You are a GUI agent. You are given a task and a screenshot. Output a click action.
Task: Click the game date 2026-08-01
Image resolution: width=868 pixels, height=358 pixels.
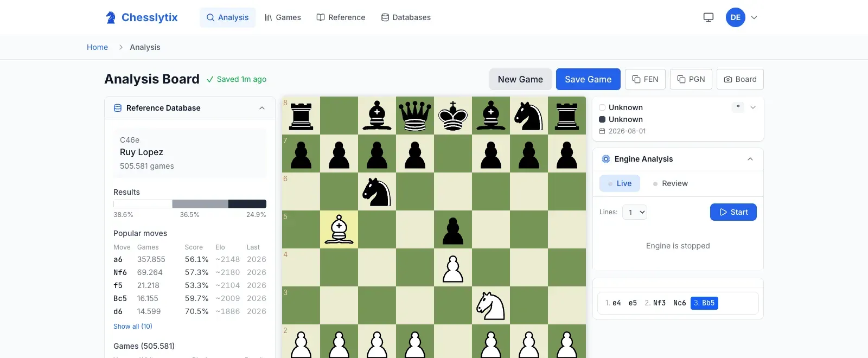point(627,131)
